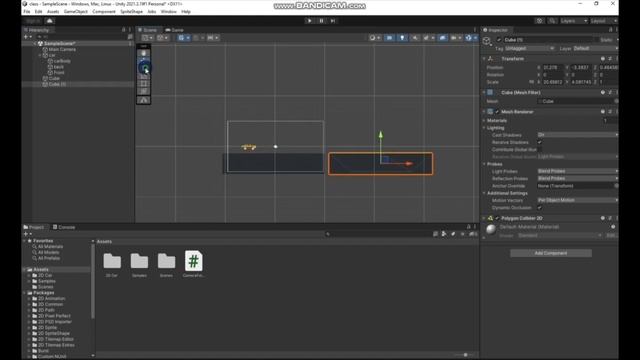Toggle scene lighting bulb icon
The height and width of the screenshot is (360, 640).
pyautogui.click(x=402, y=38)
